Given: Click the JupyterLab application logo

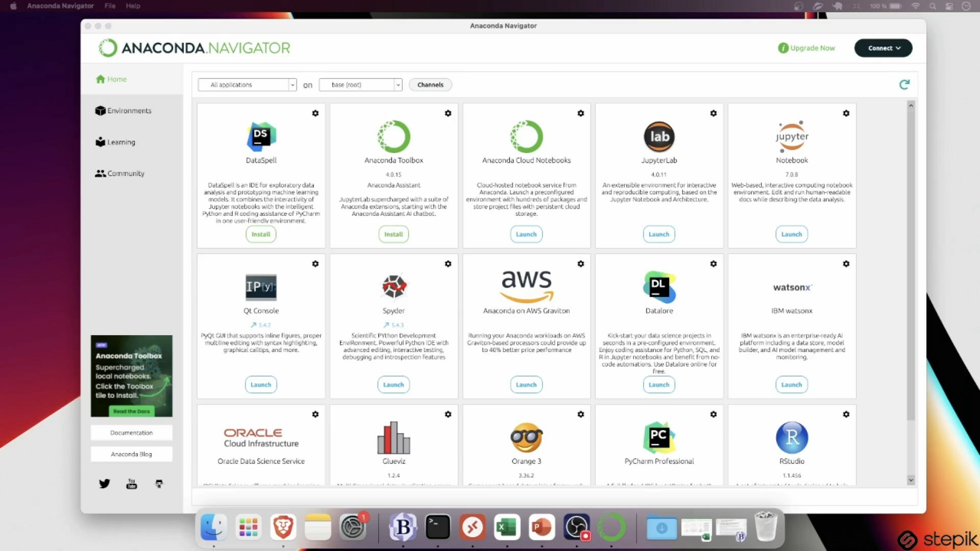Looking at the screenshot, I should coord(659,136).
